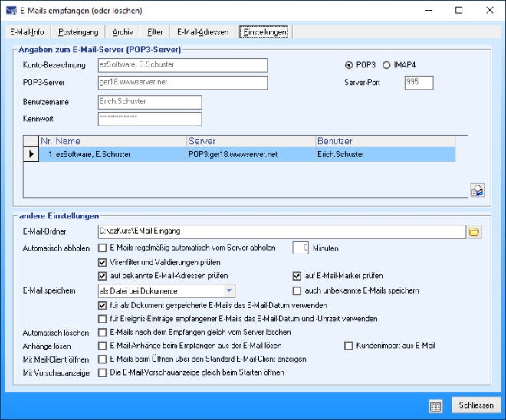
Task: Switch to the Posteingang tab
Action: coord(77,32)
